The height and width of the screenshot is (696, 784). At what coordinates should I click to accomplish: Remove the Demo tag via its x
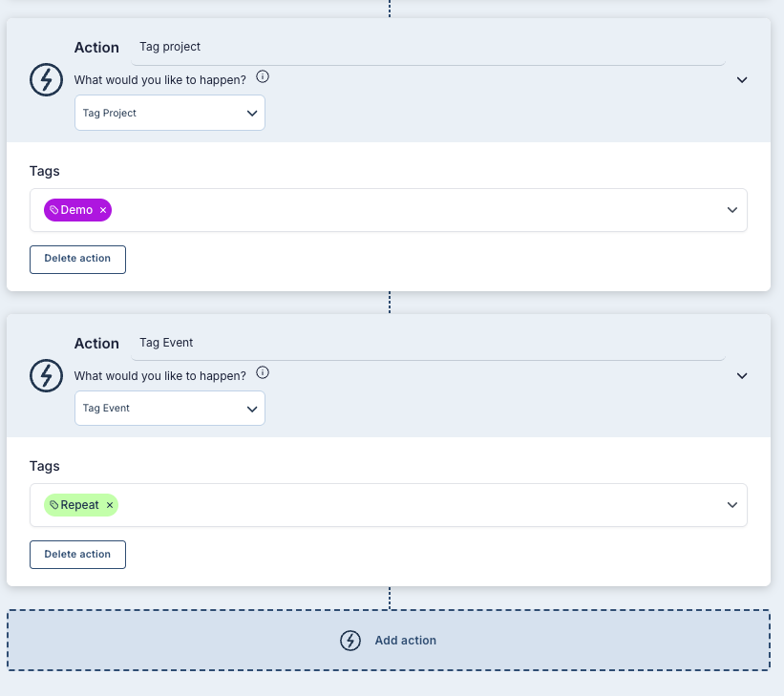(x=103, y=210)
